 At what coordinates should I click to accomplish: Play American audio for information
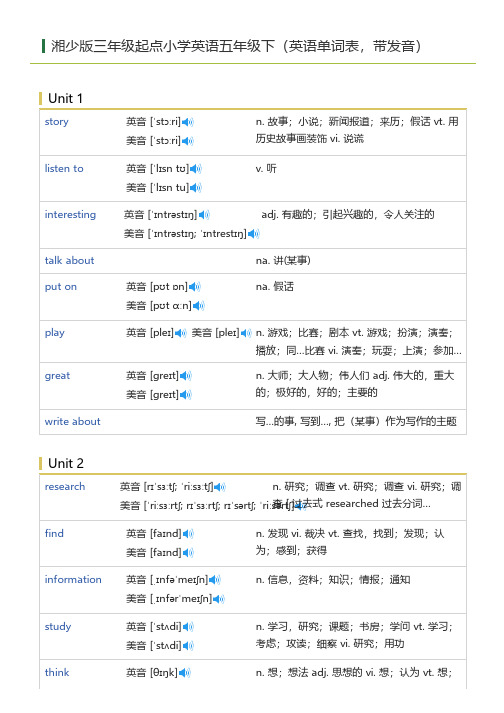coord(219,599)
